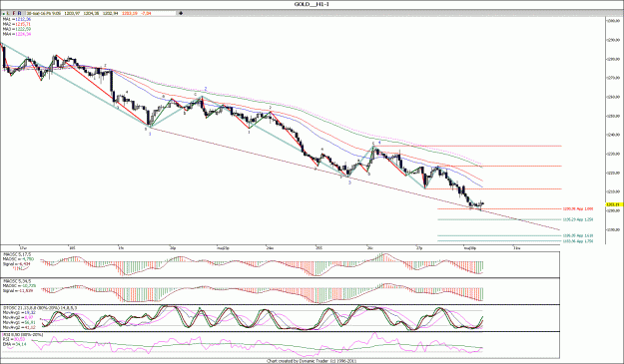Screen dimensions: 624x364
Task: Click the F button in chart toolbar
Action: click(x=14, y=13)
